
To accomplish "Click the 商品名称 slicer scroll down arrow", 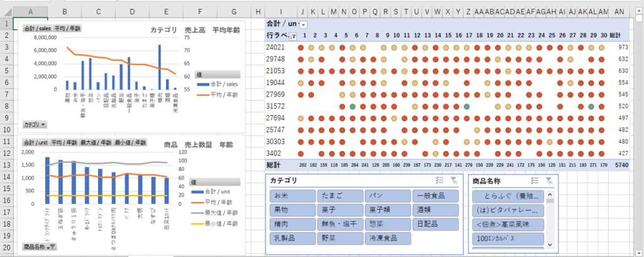I will click(550, 246).
